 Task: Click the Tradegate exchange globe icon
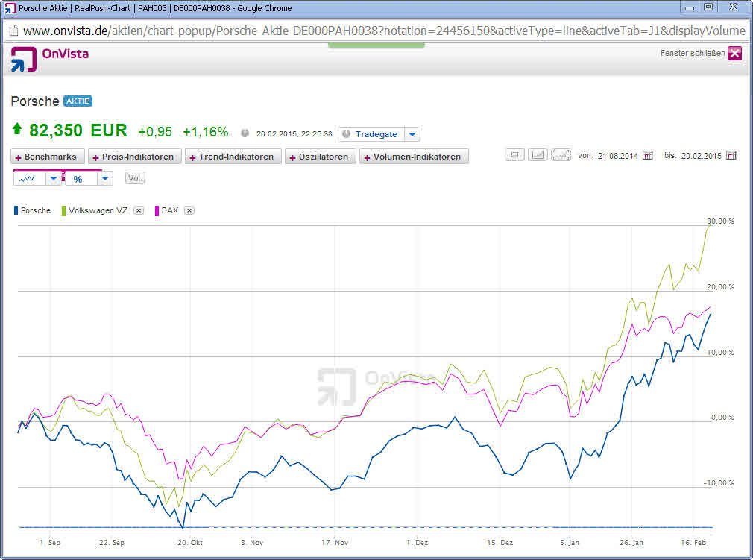click(347, 133)
